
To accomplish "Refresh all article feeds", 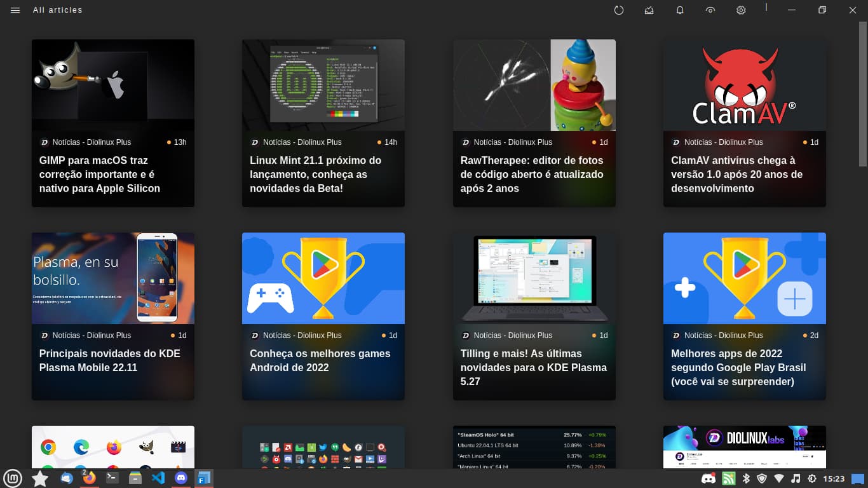I will pyautogui.click(x=619, y=10).
